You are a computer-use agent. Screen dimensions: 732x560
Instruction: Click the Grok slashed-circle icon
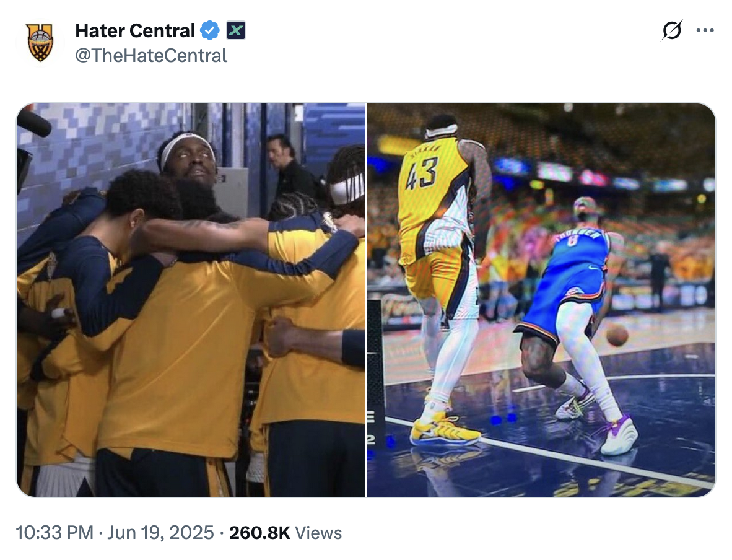click(x=672, y=30)
